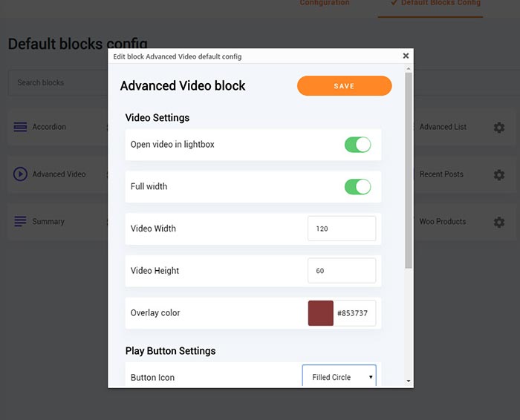Focus the Search blocks field
The height and width of the screenshot is (420, 520).
(x=58, y=82)
